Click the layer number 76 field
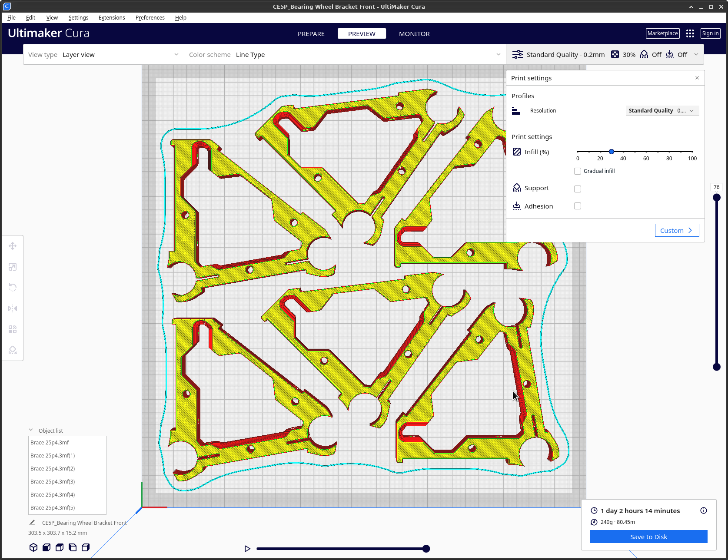The height and width of the screenshot is (560, 728). pyautogui.click(x=717, y=187)
